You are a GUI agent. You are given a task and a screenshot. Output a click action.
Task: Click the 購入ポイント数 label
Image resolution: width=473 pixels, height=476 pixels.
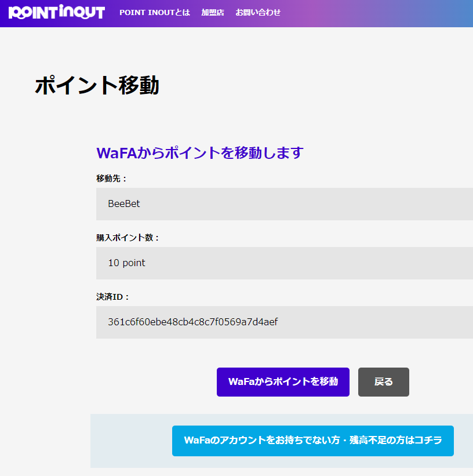(128, 238)
